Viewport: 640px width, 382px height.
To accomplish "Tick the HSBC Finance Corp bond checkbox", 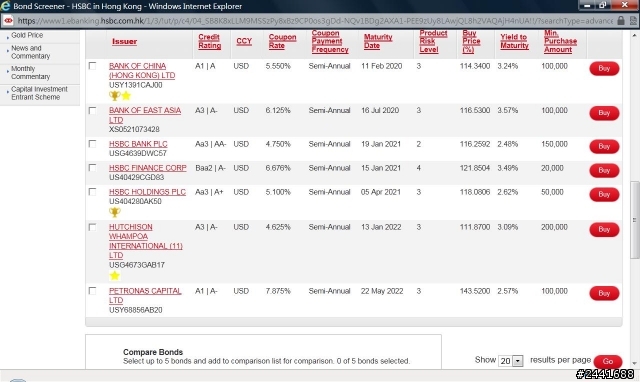I will 93,168.
